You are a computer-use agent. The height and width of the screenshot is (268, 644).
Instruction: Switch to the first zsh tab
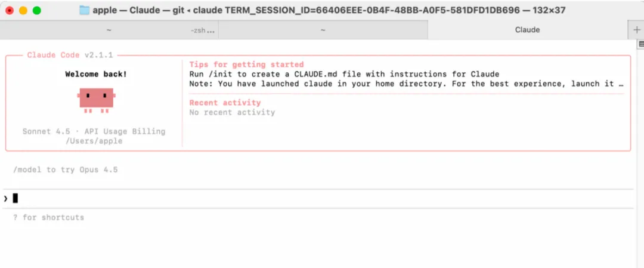pyautogui.click(x=109, y=30)
